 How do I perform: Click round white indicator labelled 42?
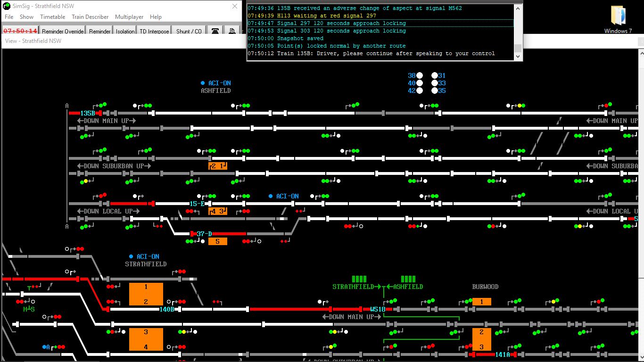(x=420, y=90)
